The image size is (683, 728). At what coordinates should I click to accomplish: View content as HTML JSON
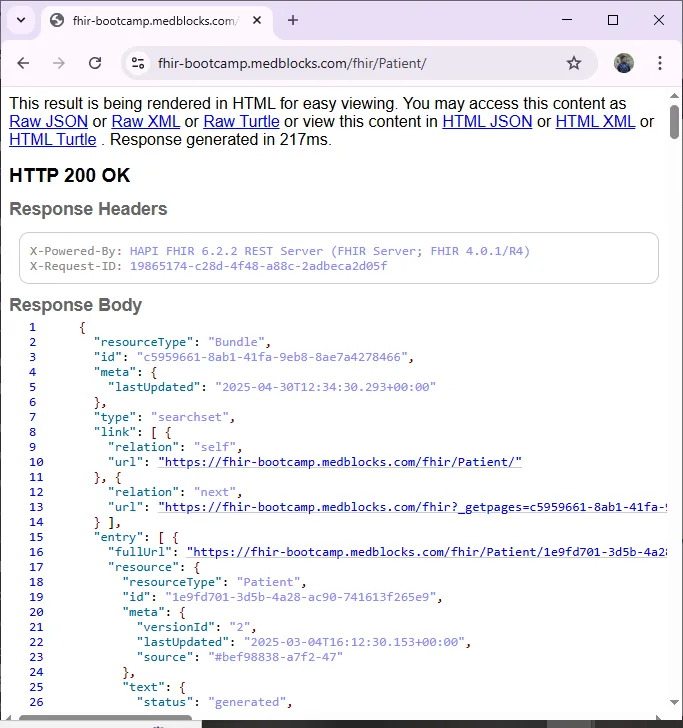(x=487, y=122)
